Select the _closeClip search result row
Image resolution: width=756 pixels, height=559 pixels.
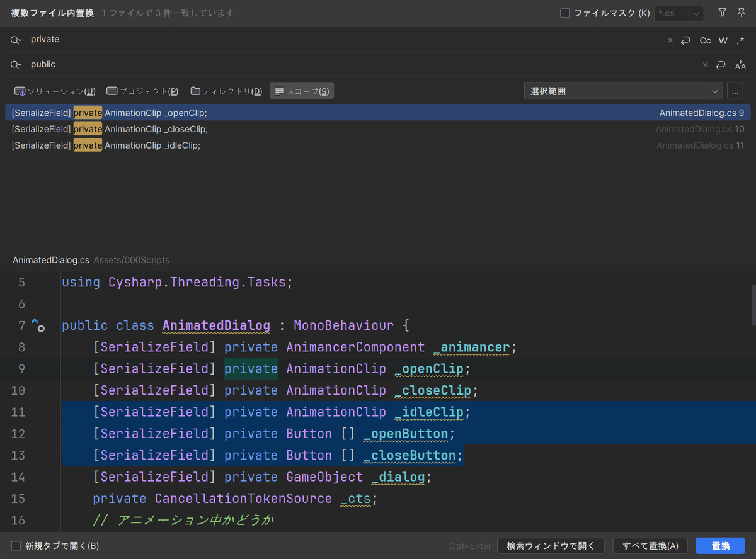252,128
